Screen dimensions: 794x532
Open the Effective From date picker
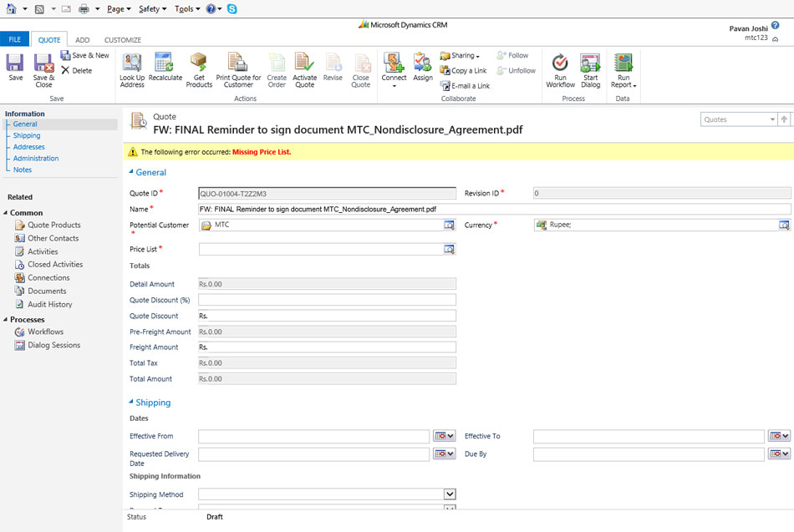pos(444,436)
